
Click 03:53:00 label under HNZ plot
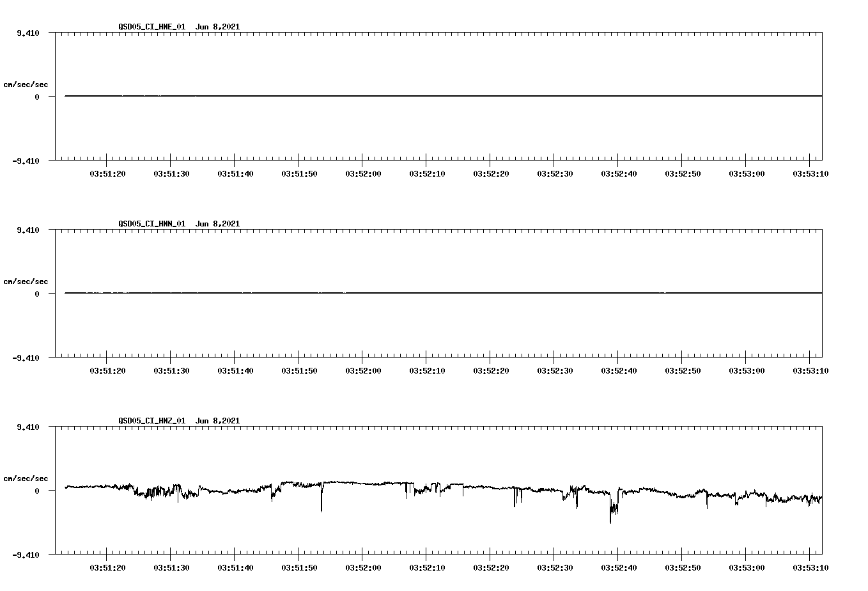coord(747,567)
